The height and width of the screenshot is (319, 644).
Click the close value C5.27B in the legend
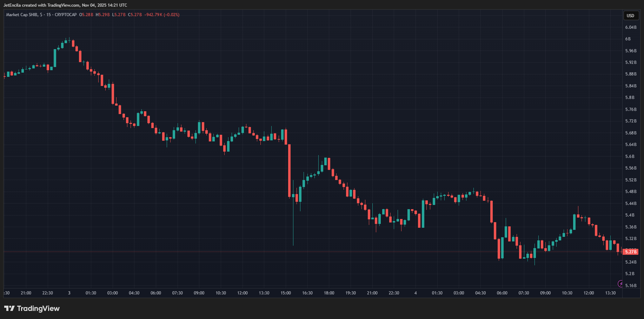135,15
